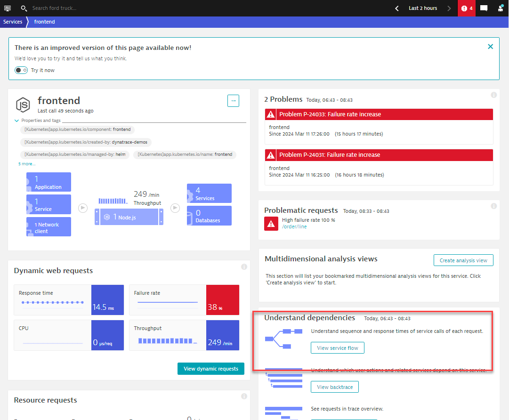The height and width of the screenshot is (420, 509).
Task: Collapse the Properties and tags section
Action: click(x=16, y=121)
